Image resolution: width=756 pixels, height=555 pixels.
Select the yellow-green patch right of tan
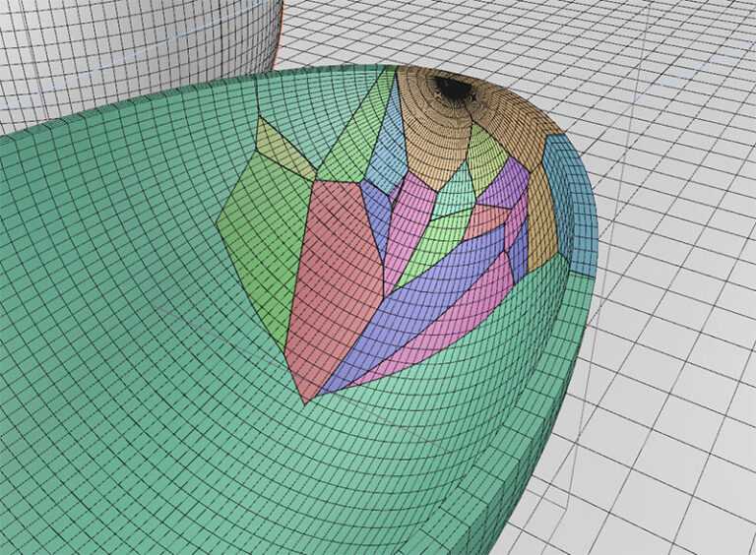(x=485, y=153)
